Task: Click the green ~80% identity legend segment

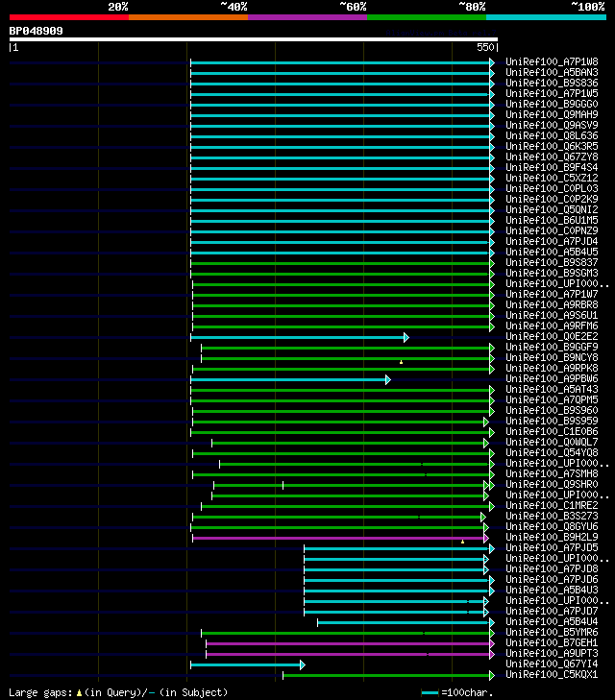Action: (x=427, y=17)
